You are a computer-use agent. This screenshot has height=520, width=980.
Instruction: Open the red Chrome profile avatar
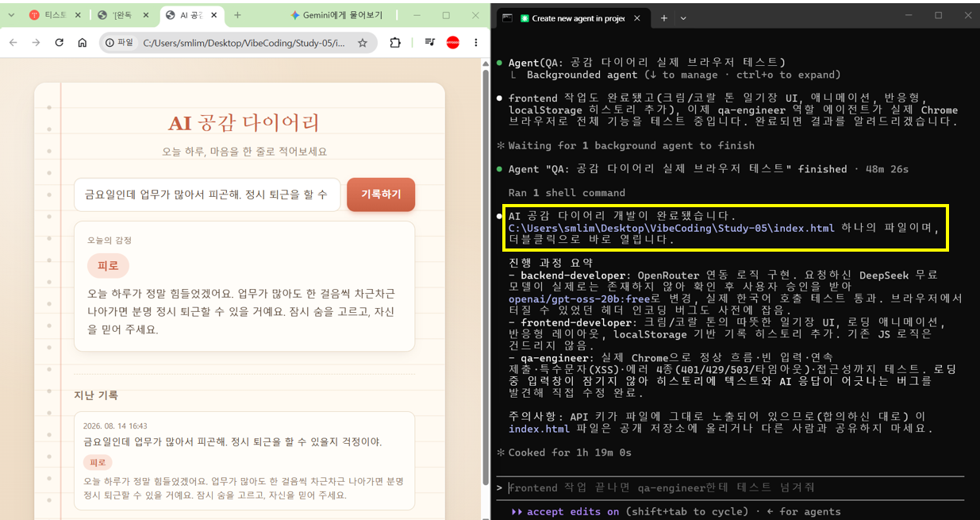tap(453, 43)
